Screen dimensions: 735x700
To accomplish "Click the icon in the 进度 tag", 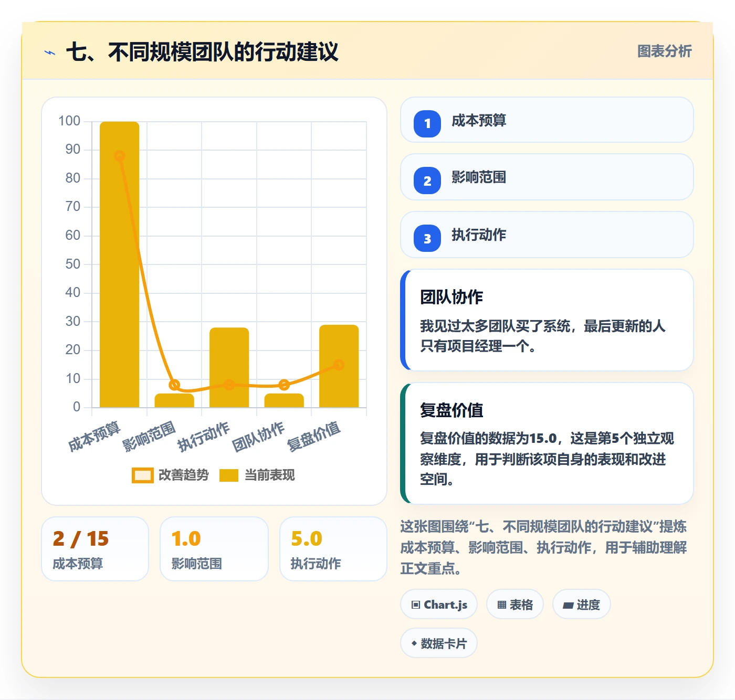I will 568,605.
